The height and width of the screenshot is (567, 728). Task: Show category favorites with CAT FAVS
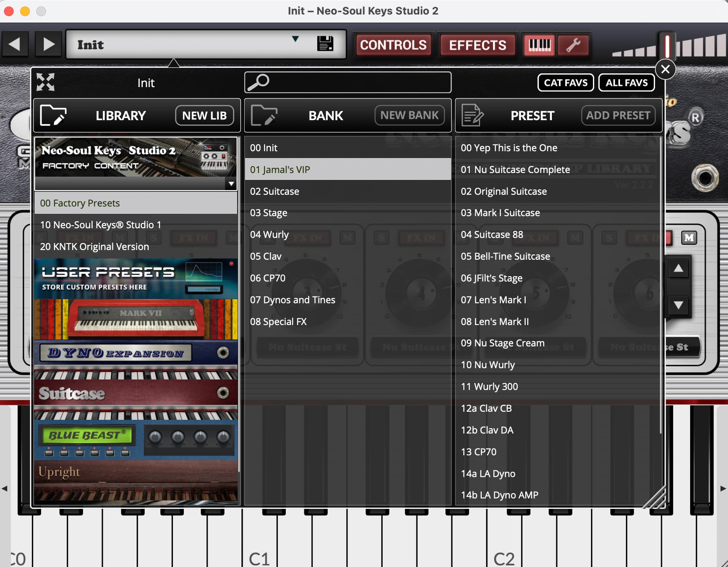[x=566, y=83]
